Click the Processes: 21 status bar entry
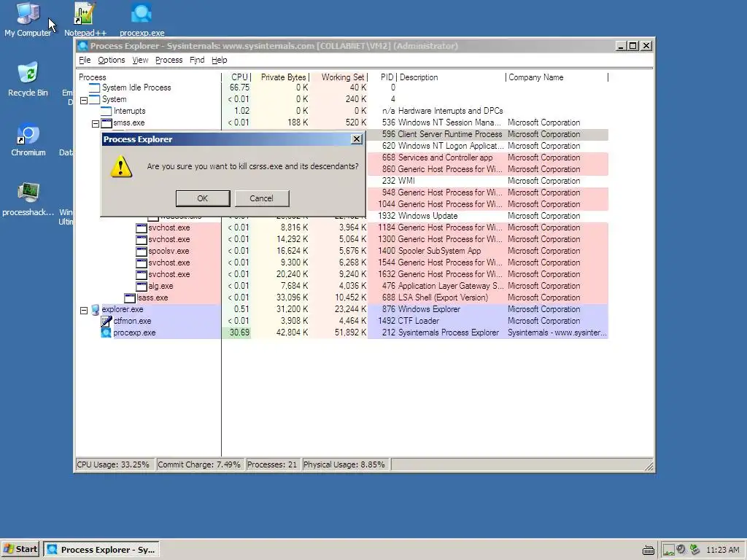 click(272, 464)
